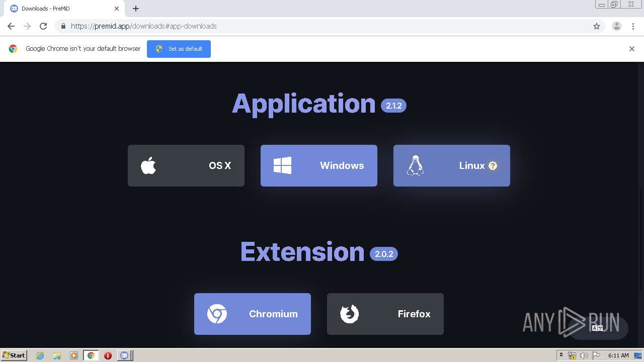644x362 pixels.
Task: Switch to Chrome taskbar button
Action: (x=91, y=355)
